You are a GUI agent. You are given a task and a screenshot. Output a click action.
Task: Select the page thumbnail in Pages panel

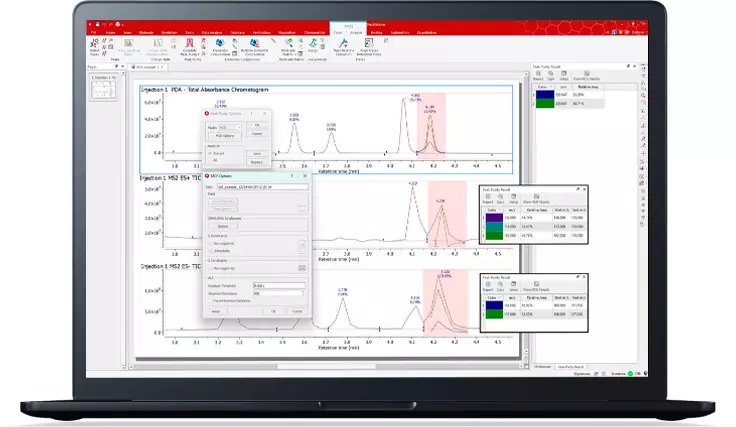pos(103,90)
